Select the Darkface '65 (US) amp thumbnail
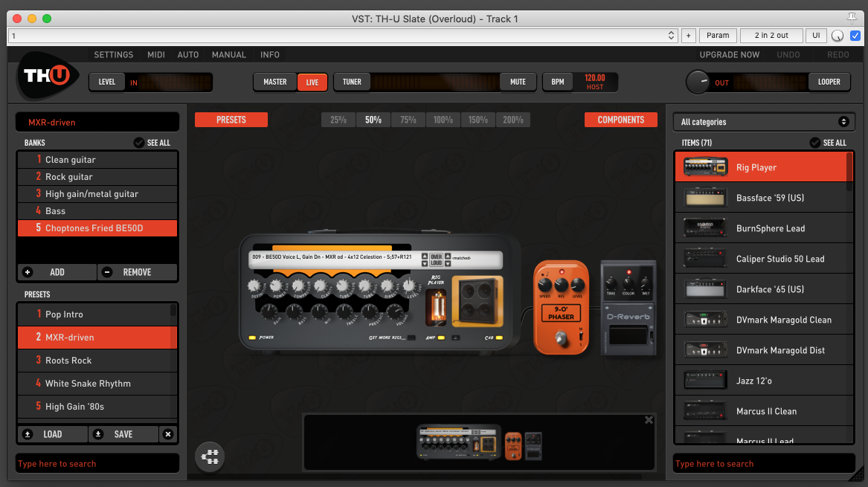 pyautogui.click(x=704, y=289)
